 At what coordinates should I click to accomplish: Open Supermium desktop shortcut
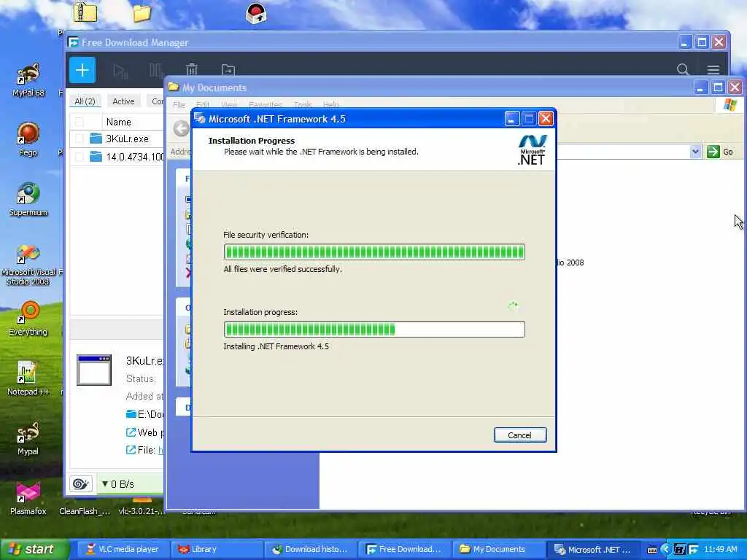28,199
